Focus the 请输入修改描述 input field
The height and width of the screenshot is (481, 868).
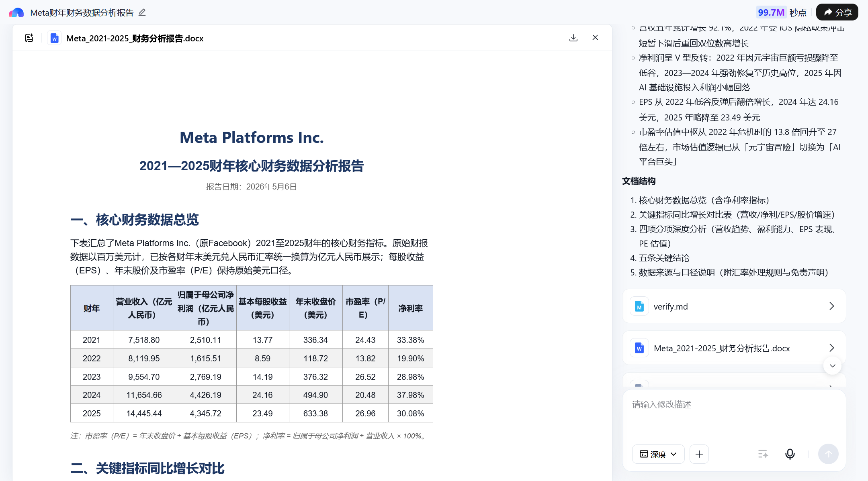[734, 416]
